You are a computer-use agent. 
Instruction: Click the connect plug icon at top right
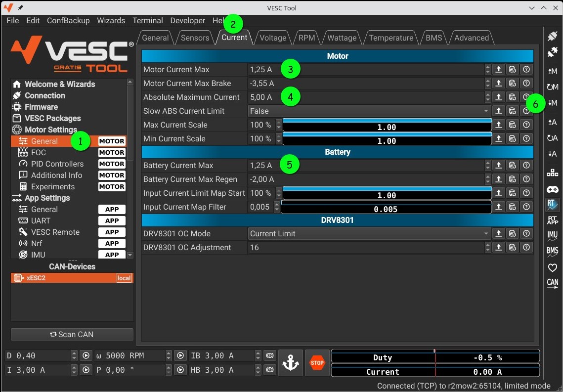click(552, 36)
